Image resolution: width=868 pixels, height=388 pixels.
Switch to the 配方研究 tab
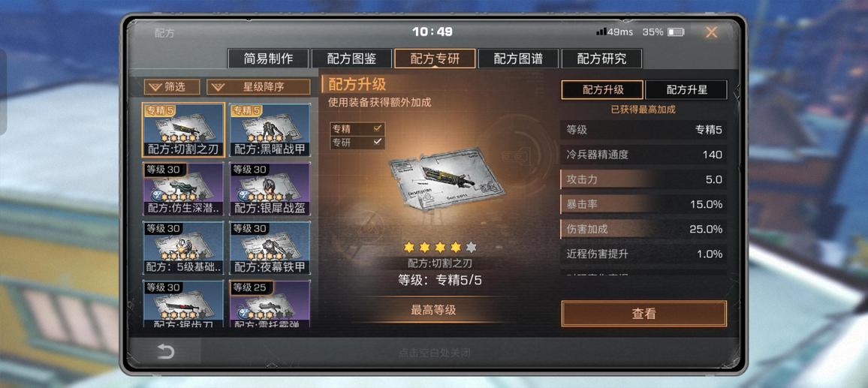601,59
